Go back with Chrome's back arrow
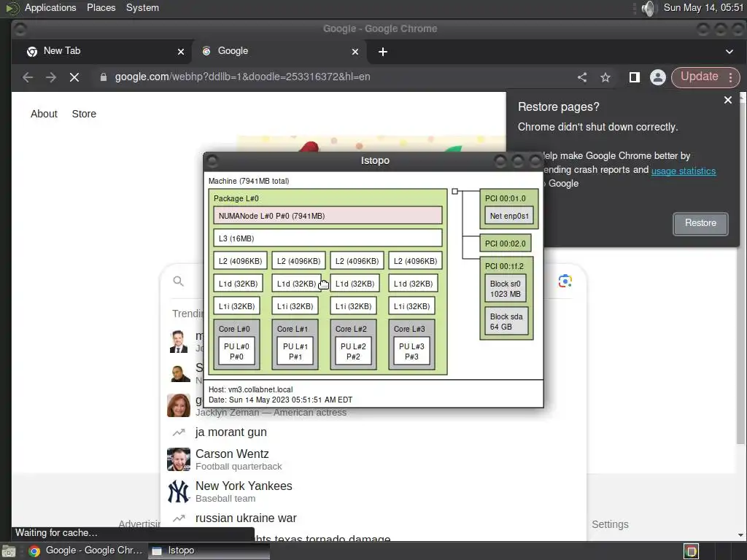This screenshot has width=747, height=560. [28, 77]
